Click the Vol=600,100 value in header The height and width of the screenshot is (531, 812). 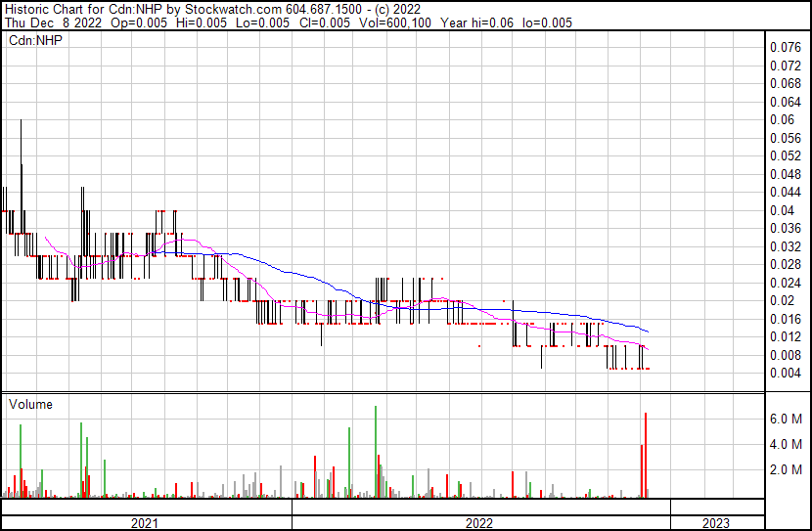pyautogui.click(x=403, y=22)
